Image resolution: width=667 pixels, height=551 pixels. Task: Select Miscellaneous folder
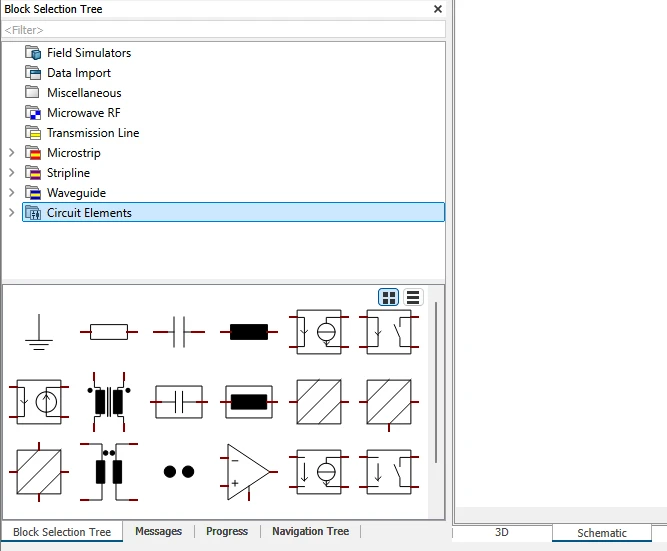tap(73, 93)
